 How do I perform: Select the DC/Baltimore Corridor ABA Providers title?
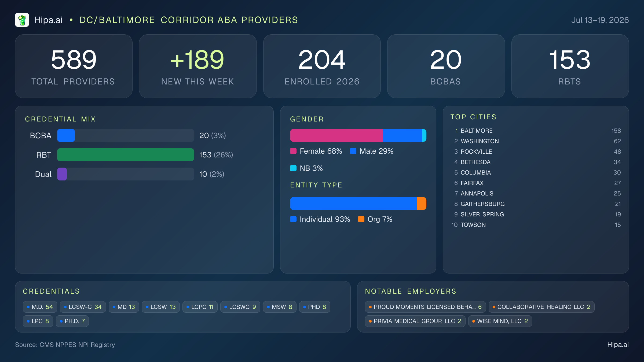(x=189, y=20)
